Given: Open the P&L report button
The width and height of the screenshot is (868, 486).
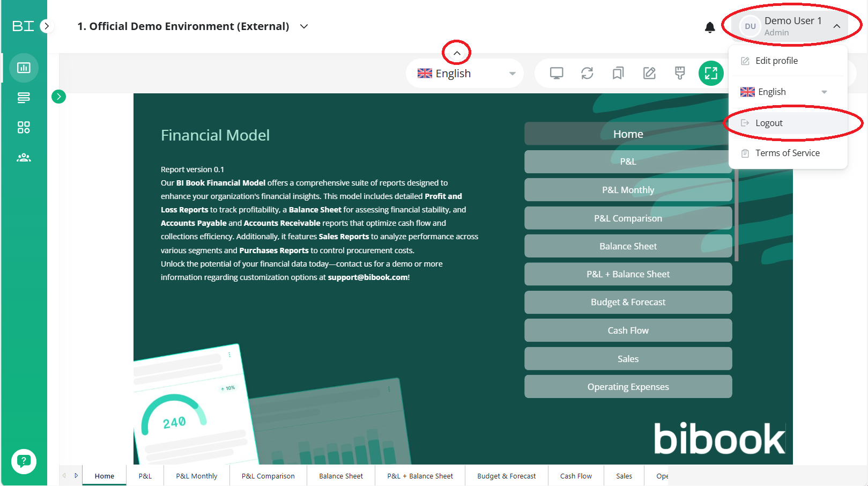Looking at the screenshot, I should (628, 161).
